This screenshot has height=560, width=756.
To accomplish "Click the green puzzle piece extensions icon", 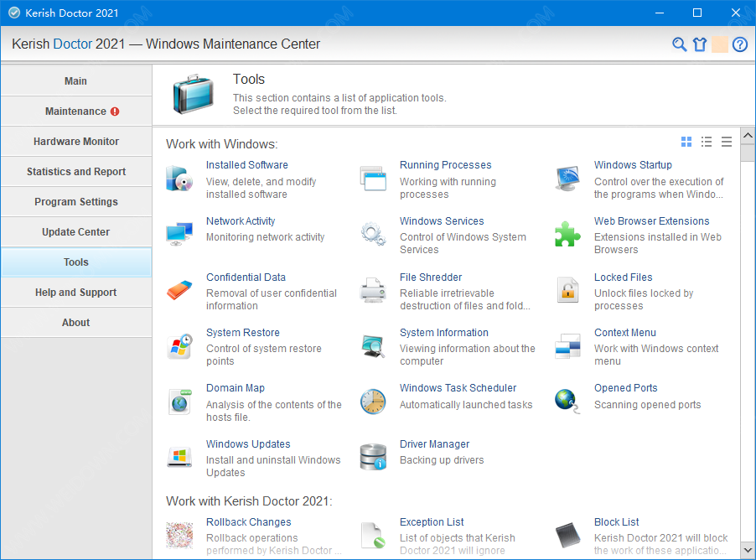I will (567, 234).
